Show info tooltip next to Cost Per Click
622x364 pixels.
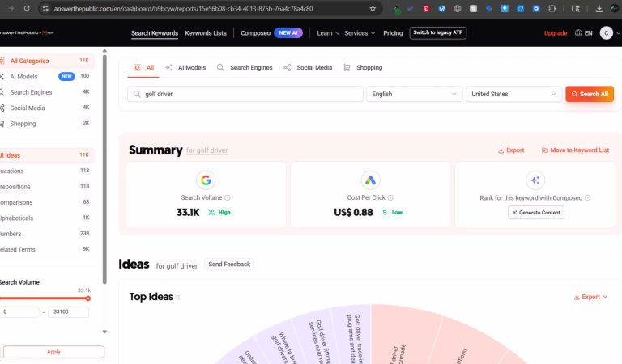point(390,197)
